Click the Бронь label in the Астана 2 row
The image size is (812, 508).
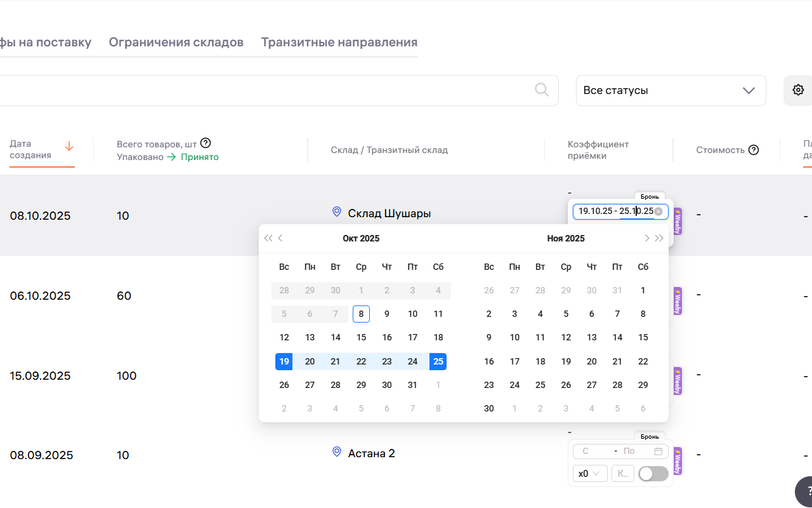[x=650, y=437]
